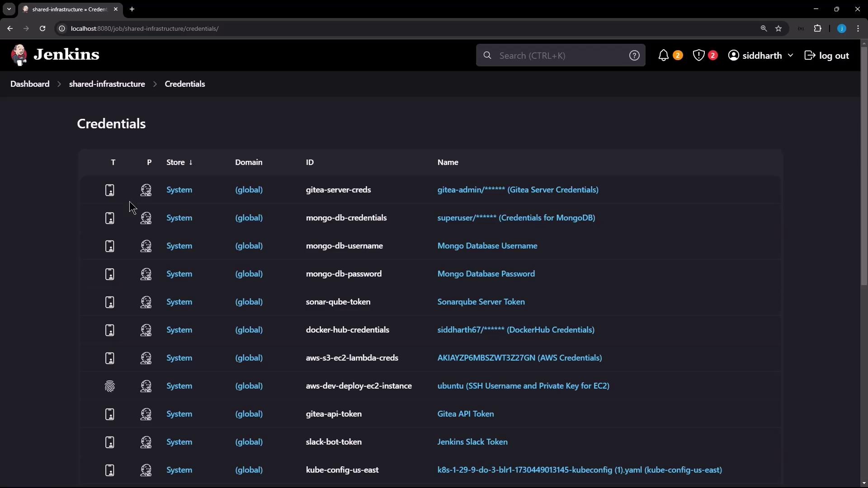Open shared-infrastructure breadcrumb link
This screenshot has width=868, height=488.
(x=107, y=84)
